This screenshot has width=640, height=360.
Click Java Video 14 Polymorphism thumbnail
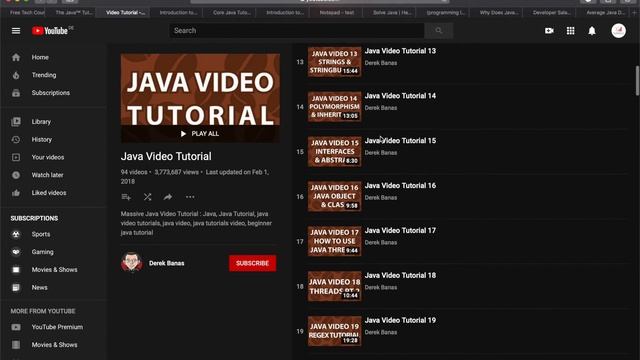[334, 107]
